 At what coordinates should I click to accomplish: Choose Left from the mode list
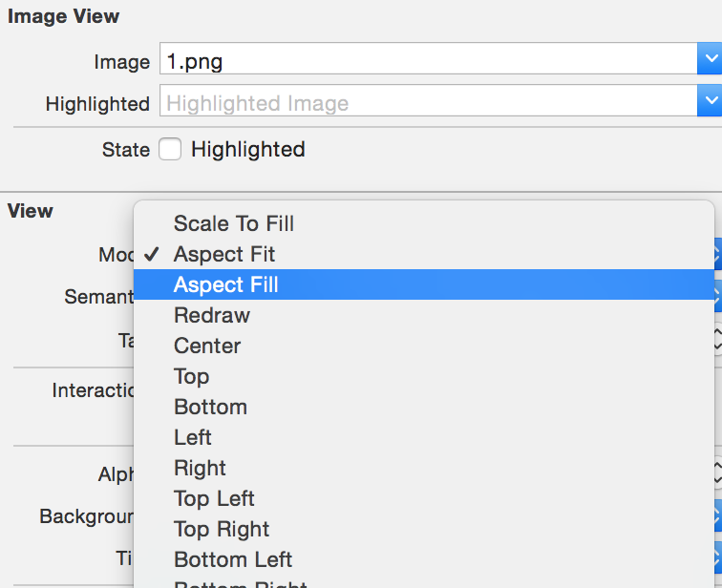pos(193,437)
